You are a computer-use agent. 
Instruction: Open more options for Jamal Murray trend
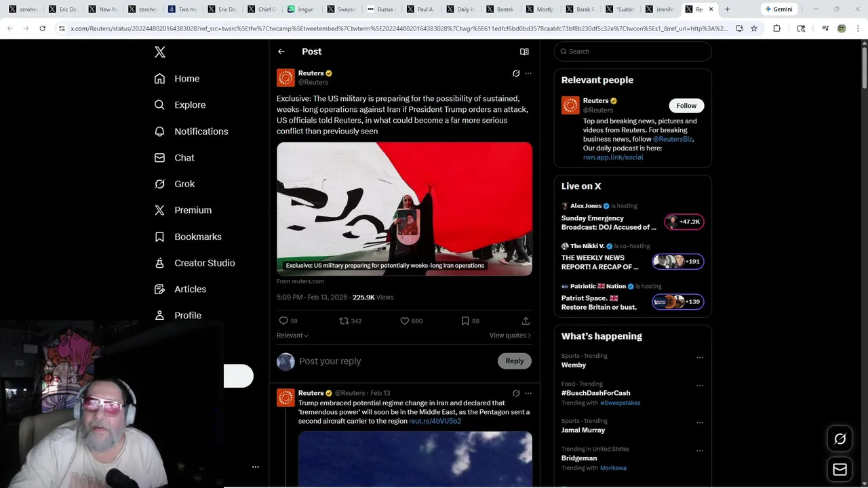coord(700,422)
